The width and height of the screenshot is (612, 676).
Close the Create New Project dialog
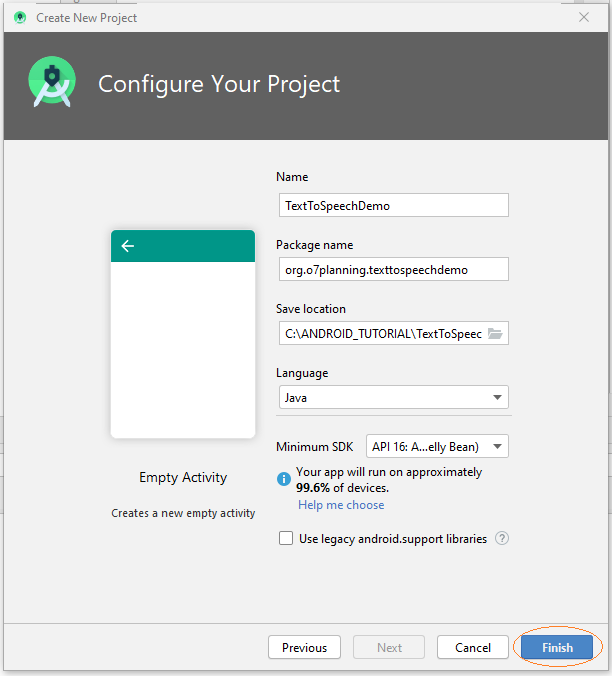pos(584,17)
